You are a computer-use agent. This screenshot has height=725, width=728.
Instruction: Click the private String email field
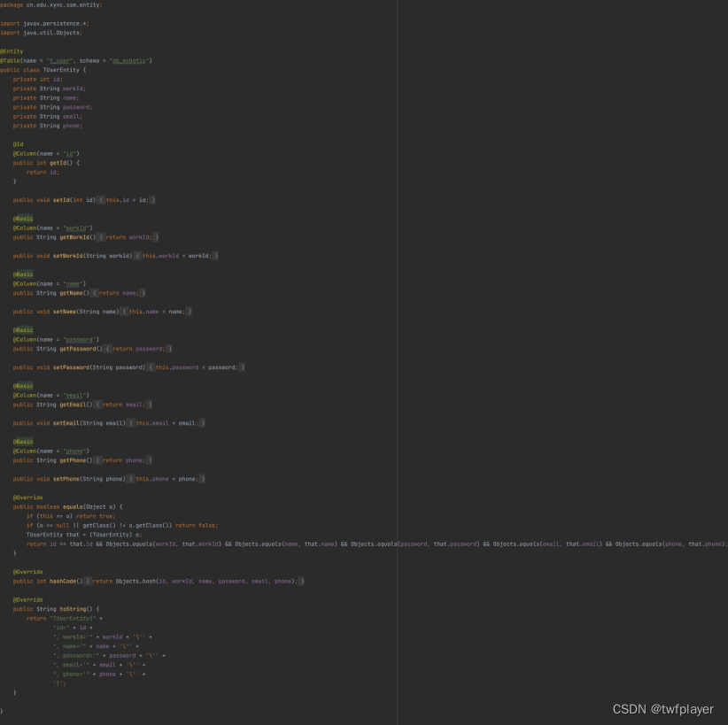[x=48, y=117]
